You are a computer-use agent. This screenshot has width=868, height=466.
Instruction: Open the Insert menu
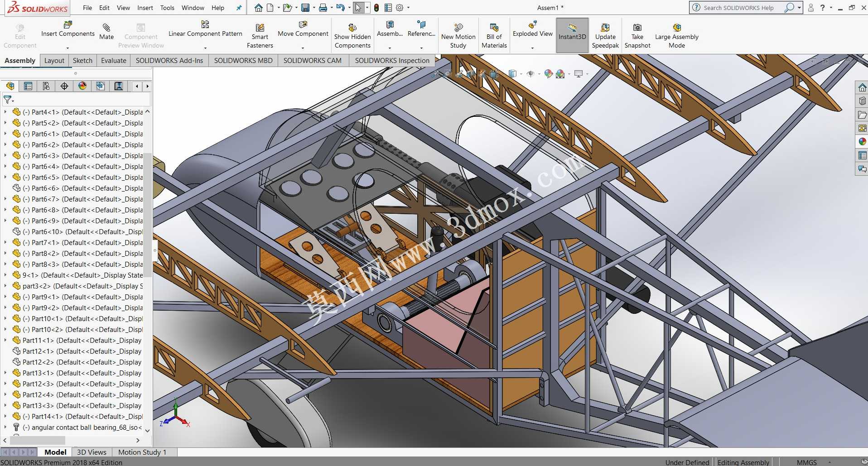point(145,8)
